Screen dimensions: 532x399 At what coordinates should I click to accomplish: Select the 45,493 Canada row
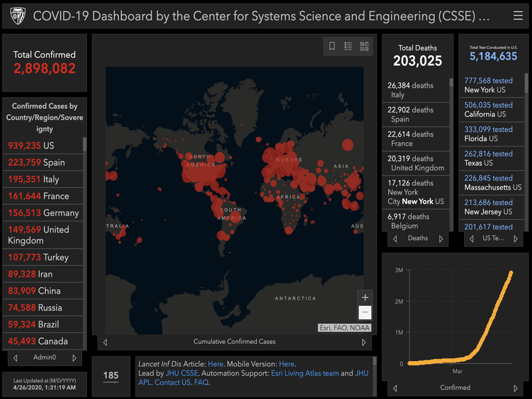click(x=43, y=341)
